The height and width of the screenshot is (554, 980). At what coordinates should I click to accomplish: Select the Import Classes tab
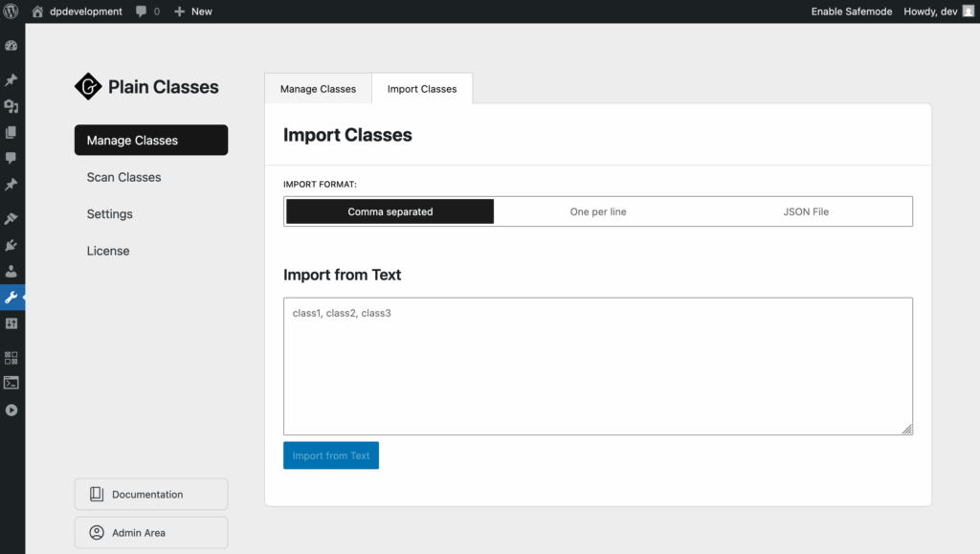422,89
